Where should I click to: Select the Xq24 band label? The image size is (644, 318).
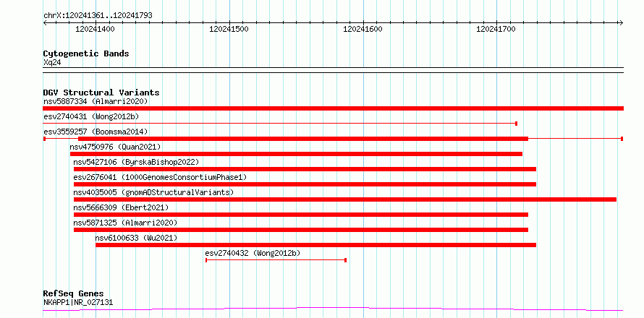click(x=52, y=63)
